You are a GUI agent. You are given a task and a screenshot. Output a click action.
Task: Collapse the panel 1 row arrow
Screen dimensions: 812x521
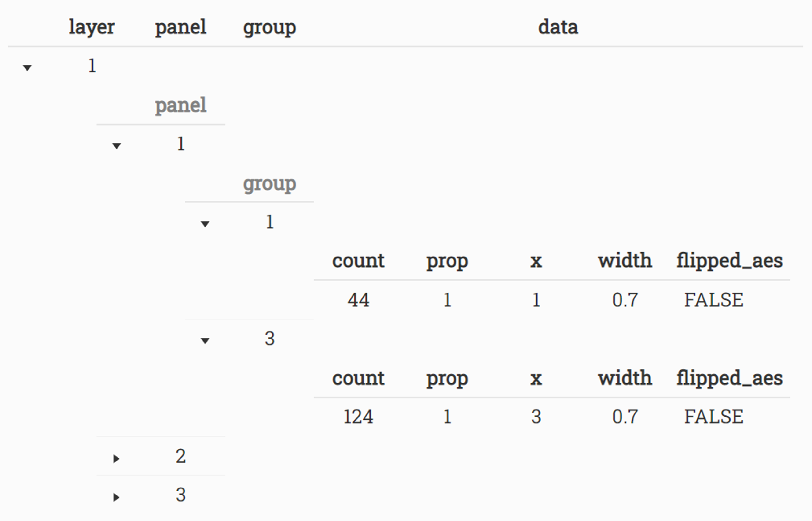click(117, 146)
